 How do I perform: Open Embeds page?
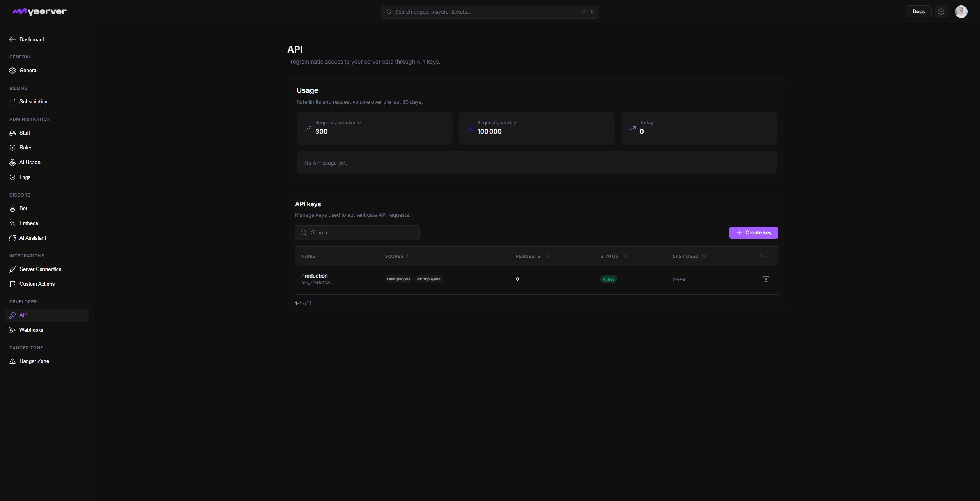point(47,223)
